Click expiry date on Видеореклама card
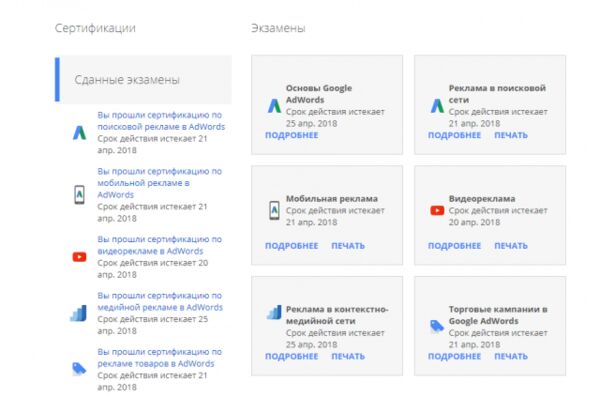The width and height of the screenshot is (600, 400). pos(498,216)
